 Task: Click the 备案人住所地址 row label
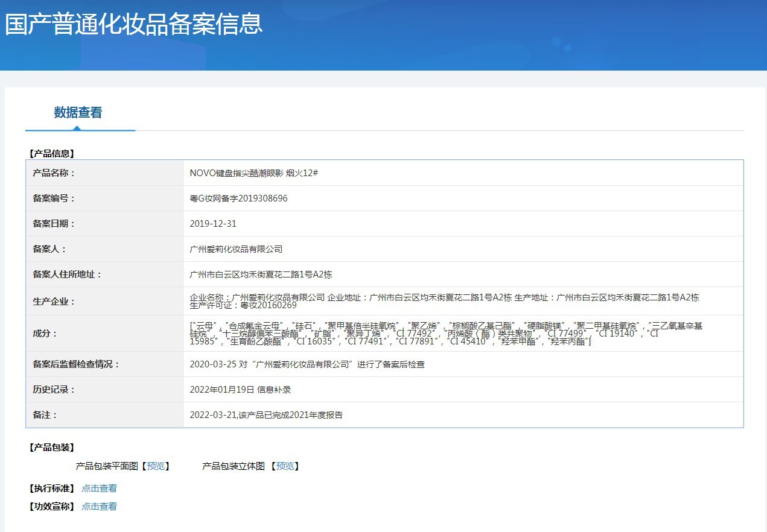tap(67, 274)
